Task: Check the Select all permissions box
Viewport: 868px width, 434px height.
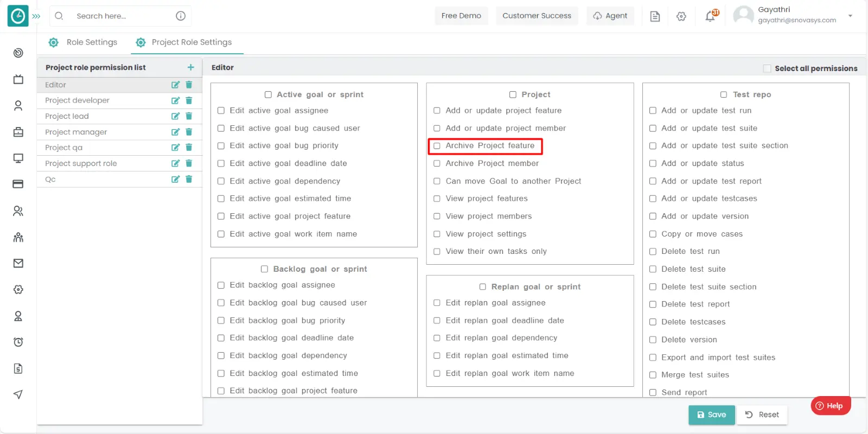Action: click(x=767, y=68)
